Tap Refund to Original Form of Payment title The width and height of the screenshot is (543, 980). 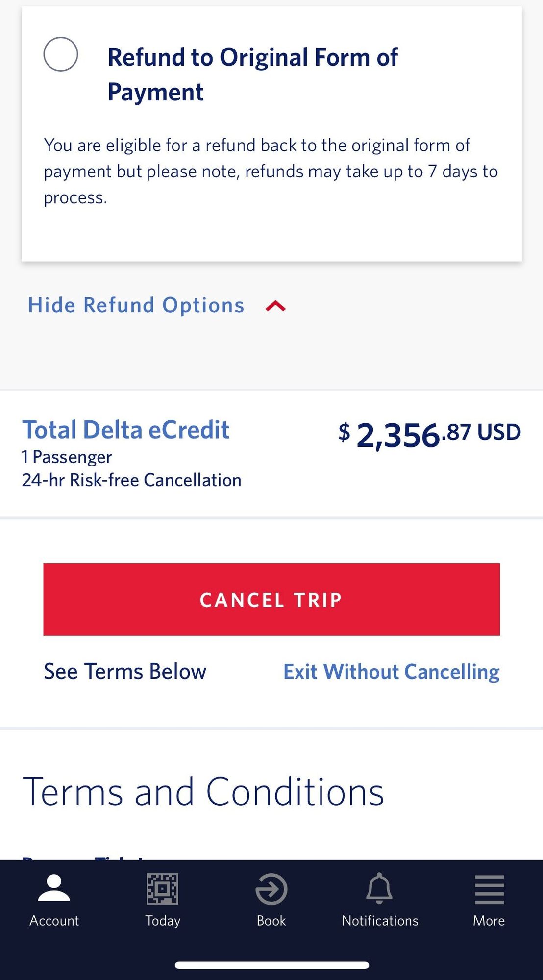[252, 74]
